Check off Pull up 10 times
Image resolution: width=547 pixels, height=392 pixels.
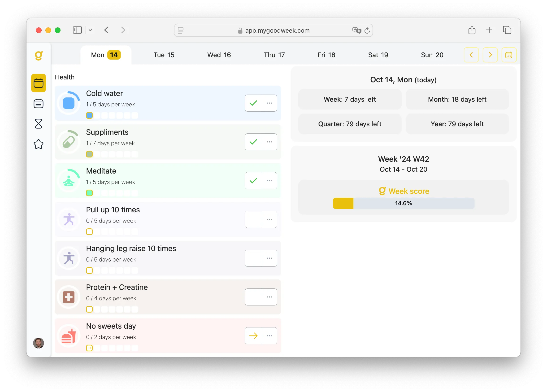[253, 219]
